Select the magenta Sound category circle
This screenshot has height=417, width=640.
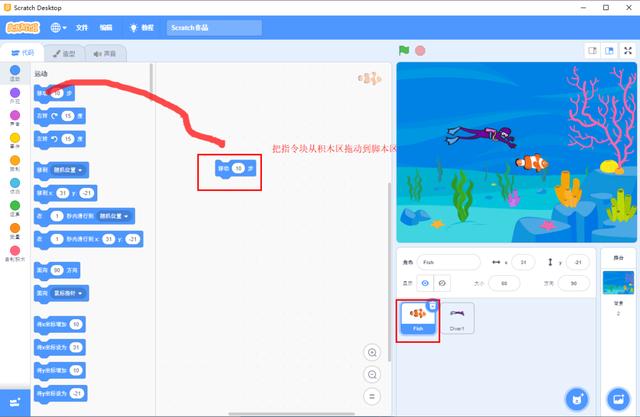pyautogui.click(x=15, y=115)
